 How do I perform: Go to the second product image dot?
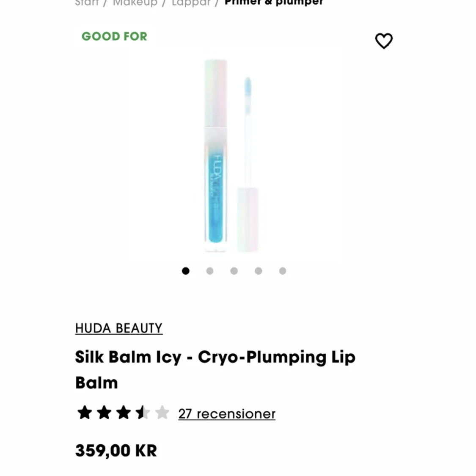(x=210, y=271)
